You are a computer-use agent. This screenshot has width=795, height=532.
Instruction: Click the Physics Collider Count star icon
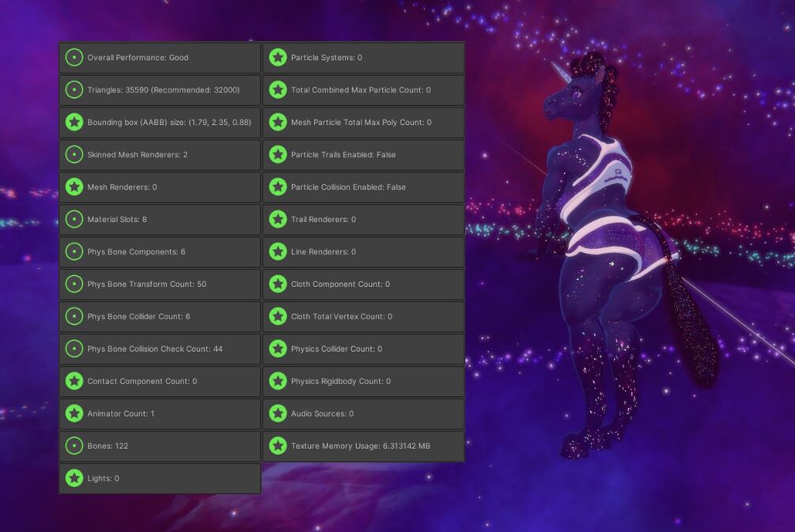pyautogui.click(x=278, y=349)
